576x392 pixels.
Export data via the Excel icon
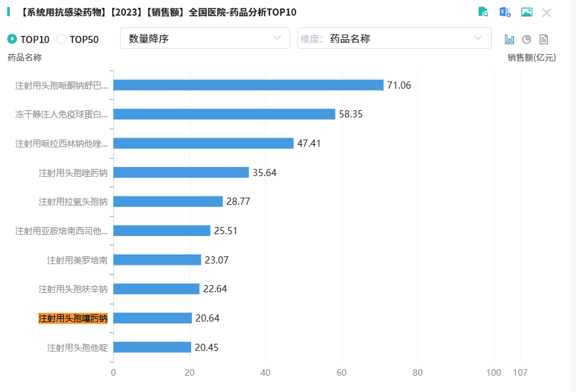505,12
